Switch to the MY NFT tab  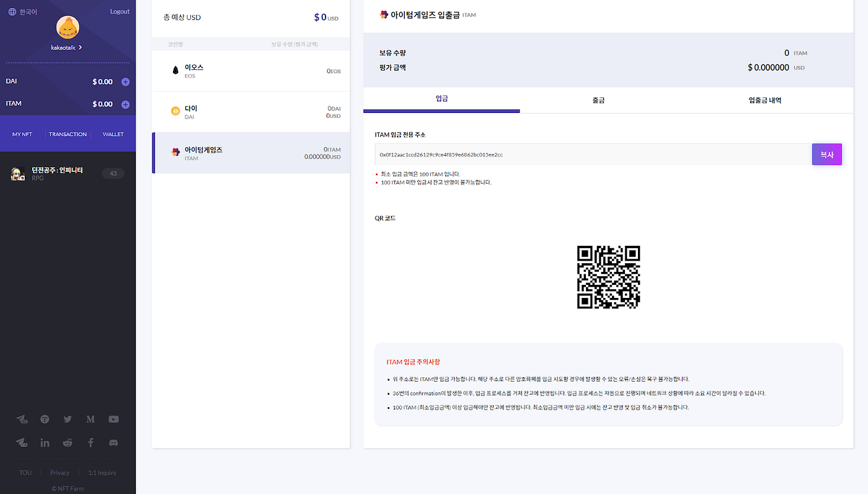22,134
